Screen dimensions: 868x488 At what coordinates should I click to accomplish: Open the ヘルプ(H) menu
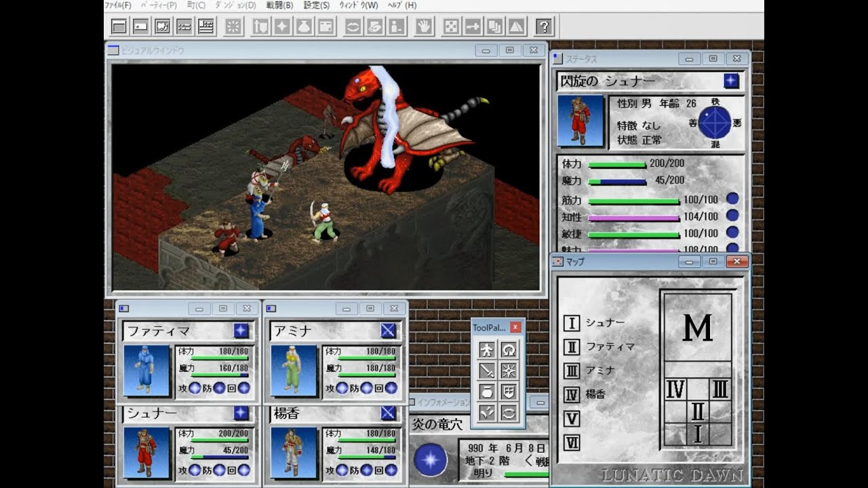point(402,5)
